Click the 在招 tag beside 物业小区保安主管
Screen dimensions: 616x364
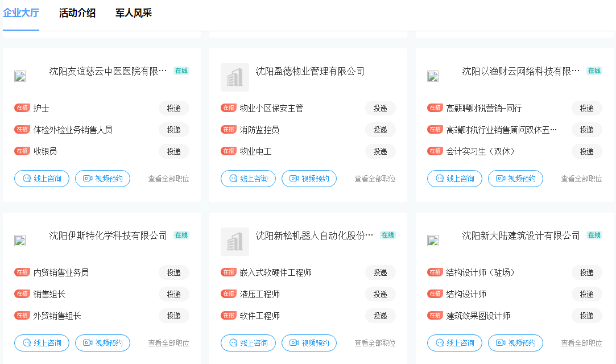(x=229, y=107)
